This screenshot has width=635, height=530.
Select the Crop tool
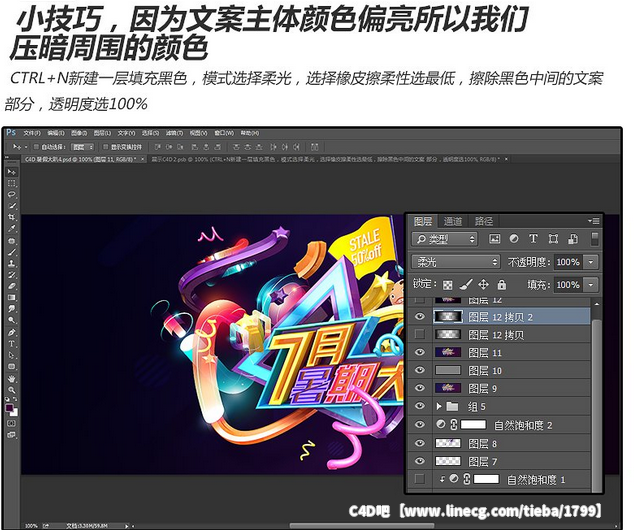click(12, 217)
